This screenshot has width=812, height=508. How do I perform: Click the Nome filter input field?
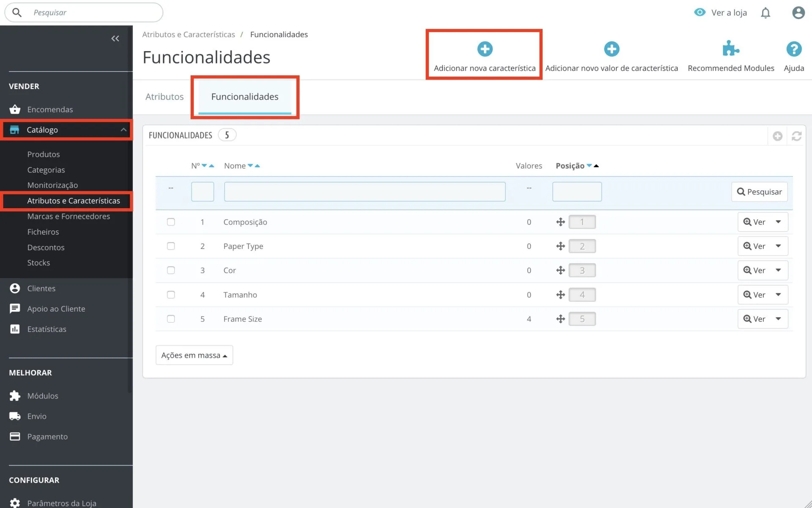365,192
